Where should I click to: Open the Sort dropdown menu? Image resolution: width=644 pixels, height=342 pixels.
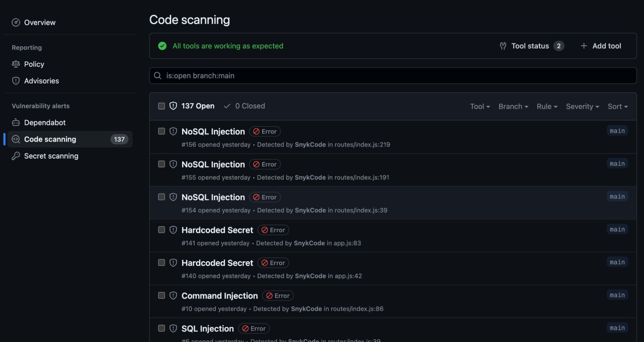[x=618, y=106]
